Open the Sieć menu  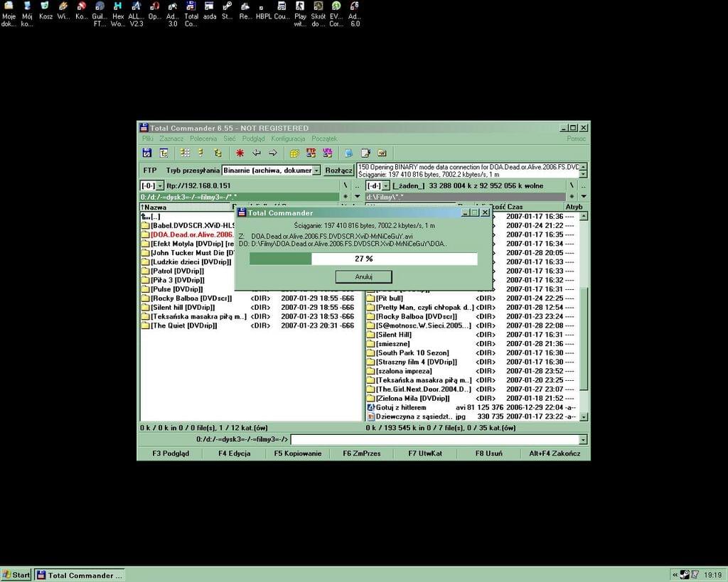click(230, 139)
